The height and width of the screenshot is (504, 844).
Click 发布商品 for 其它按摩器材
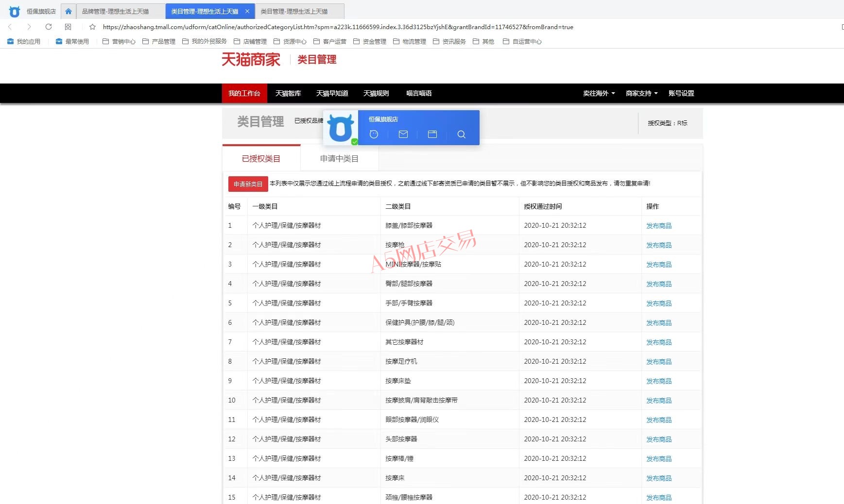659,342
